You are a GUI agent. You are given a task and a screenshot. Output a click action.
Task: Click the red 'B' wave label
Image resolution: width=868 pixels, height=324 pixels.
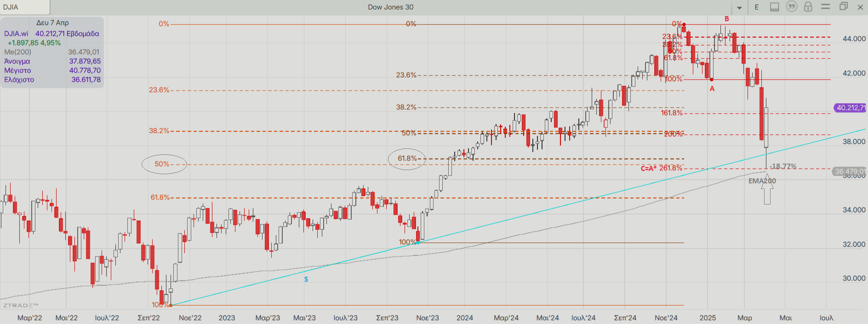(x=727, y=19)
